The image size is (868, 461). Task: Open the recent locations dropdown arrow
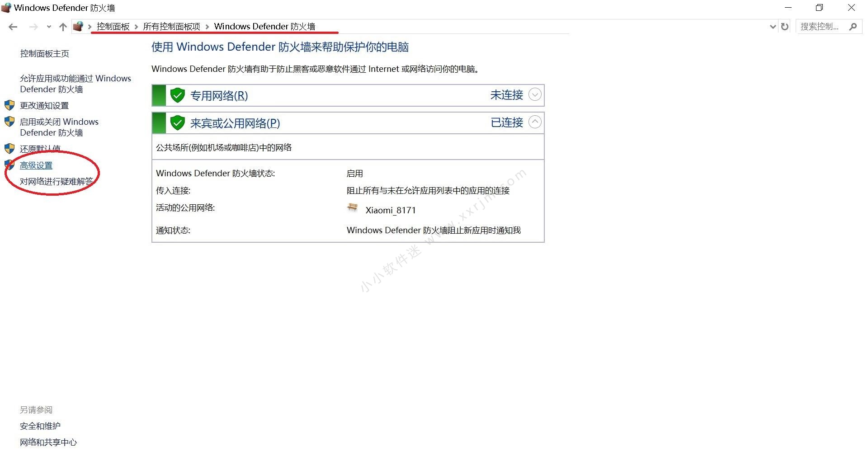49,27
